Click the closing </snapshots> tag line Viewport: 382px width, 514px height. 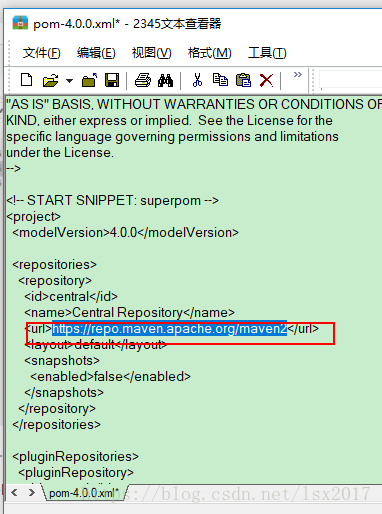point(64,392)
